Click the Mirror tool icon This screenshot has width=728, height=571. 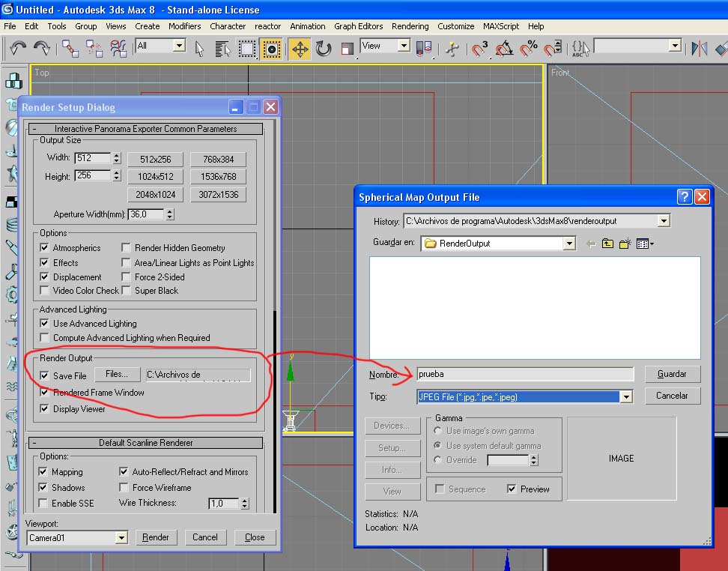pos(700,48)
